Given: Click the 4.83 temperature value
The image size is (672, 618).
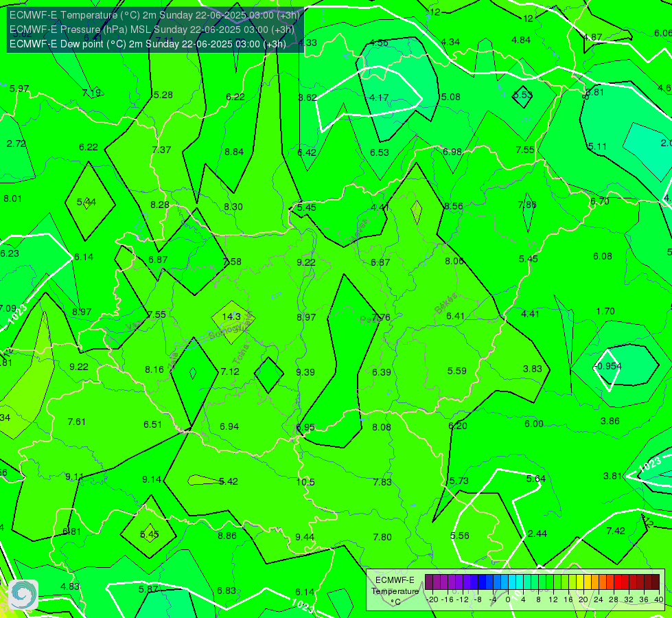Looking at the screenshot, I should (70, 586).
